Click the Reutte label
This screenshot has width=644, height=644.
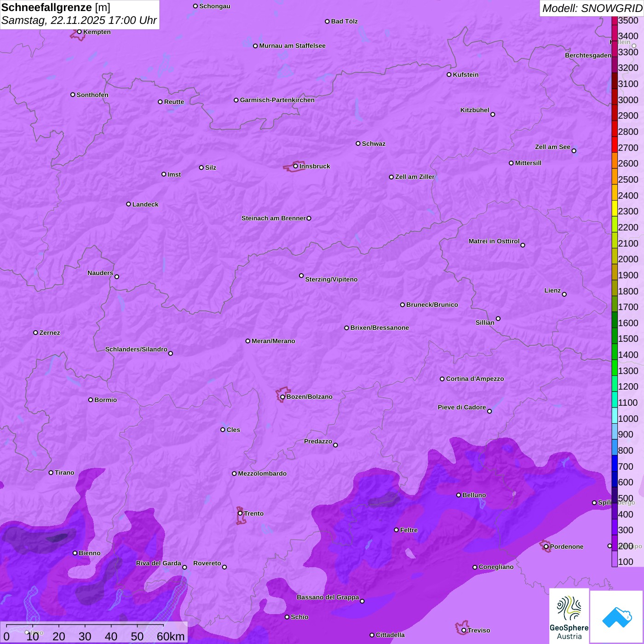tap(174, 102)
